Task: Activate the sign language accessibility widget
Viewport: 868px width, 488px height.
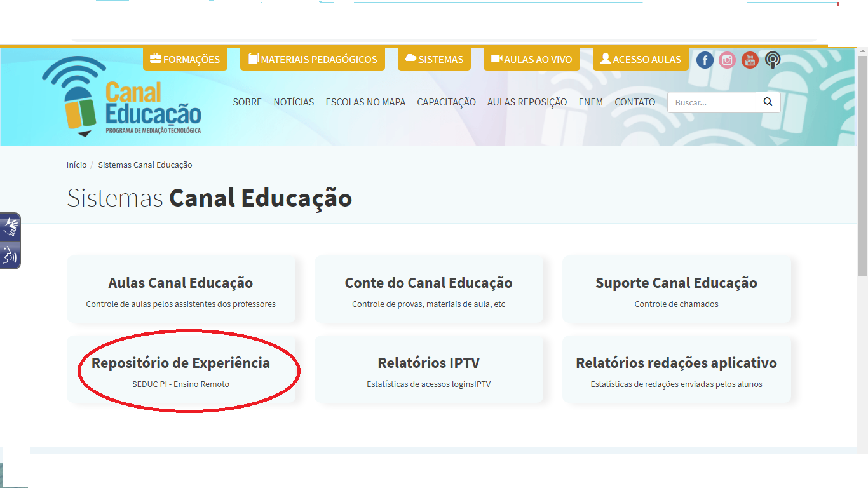Action: click(x=11, y=227)
